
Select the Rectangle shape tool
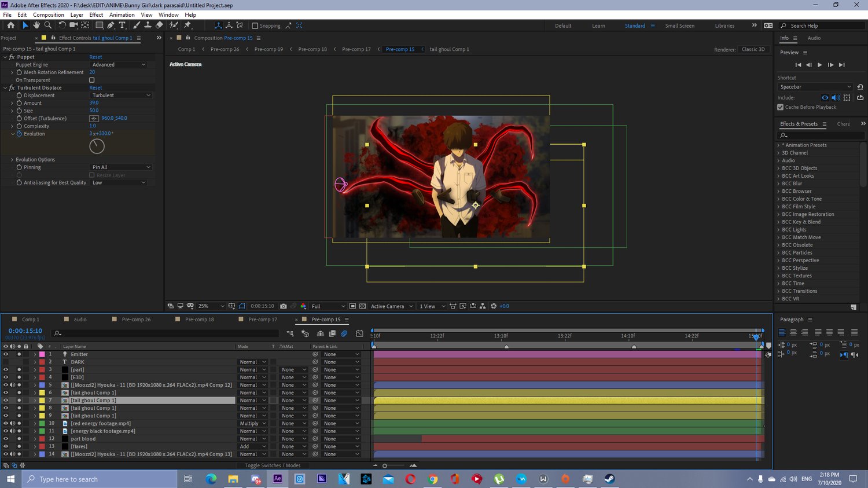99,25
